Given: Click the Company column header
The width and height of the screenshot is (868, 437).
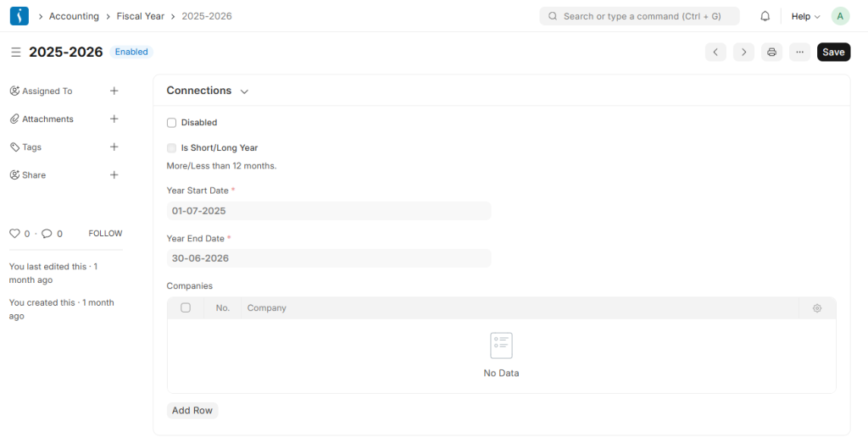Looking at the screenshot, I should click(266, 308).
